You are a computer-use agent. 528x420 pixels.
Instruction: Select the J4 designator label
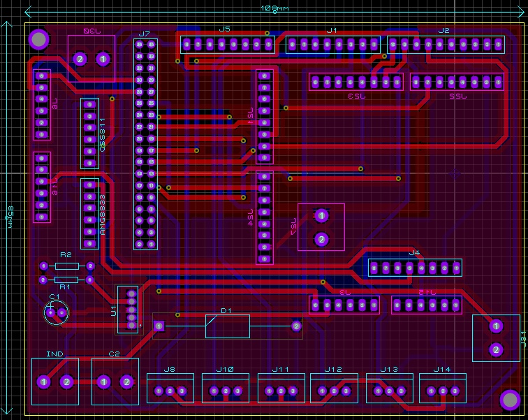(414, 253)
